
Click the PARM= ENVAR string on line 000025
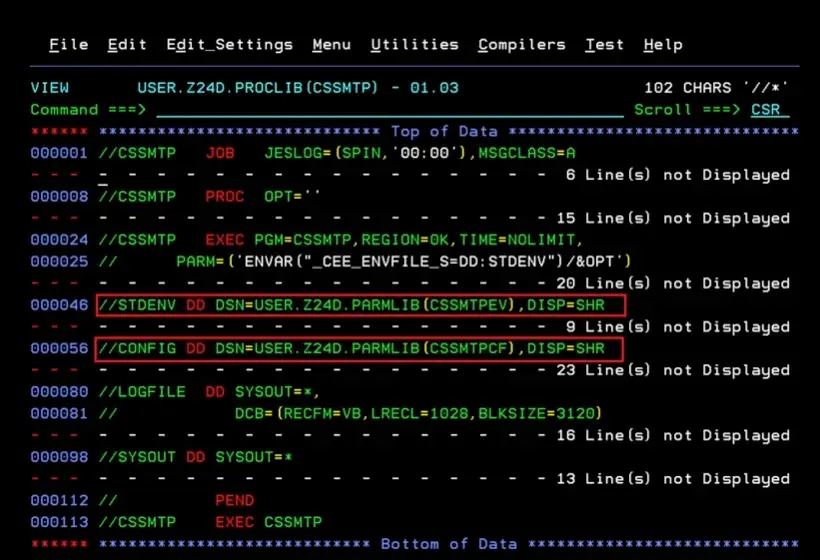tap(404, 261)
